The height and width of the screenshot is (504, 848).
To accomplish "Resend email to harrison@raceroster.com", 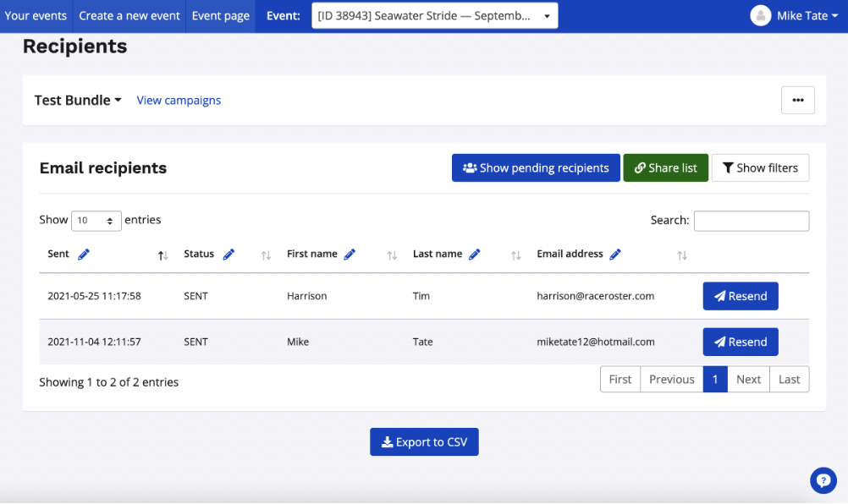I will click(741, 296).
